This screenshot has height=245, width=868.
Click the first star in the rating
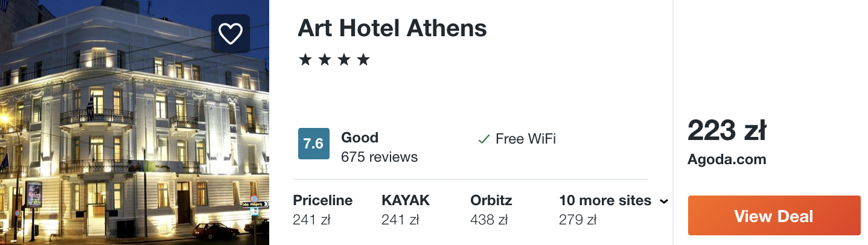pyautogui.click(x=305, y=60)
